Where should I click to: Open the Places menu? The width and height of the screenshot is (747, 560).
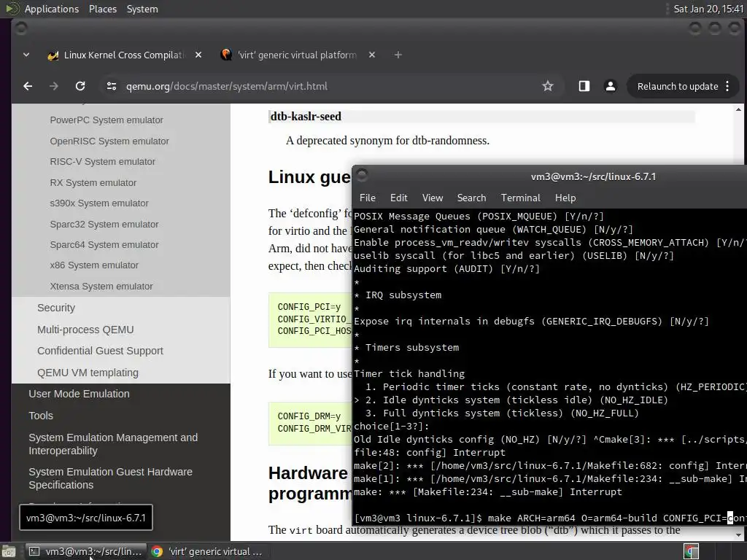[102, 9]
